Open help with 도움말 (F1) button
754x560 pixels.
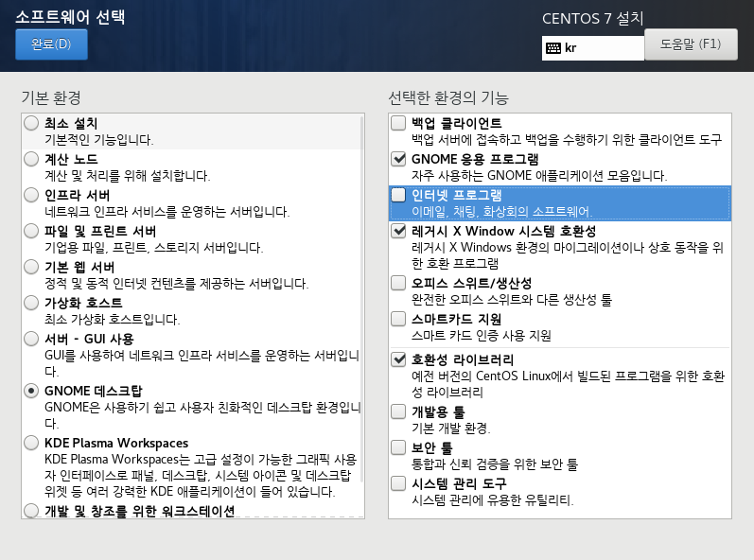click(691, 44)
